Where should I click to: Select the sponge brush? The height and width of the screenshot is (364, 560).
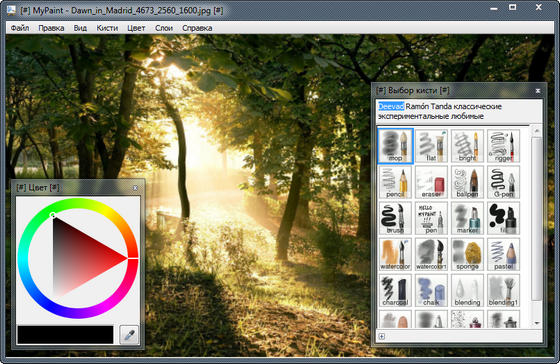[x=467, y=254]
